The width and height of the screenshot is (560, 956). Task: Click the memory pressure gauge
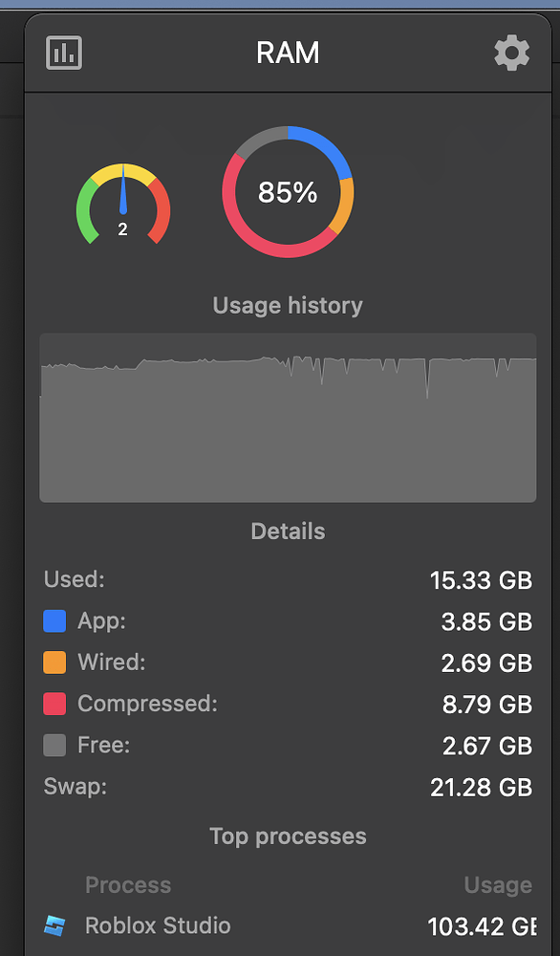pyautogui.click(x=123, y=203)
